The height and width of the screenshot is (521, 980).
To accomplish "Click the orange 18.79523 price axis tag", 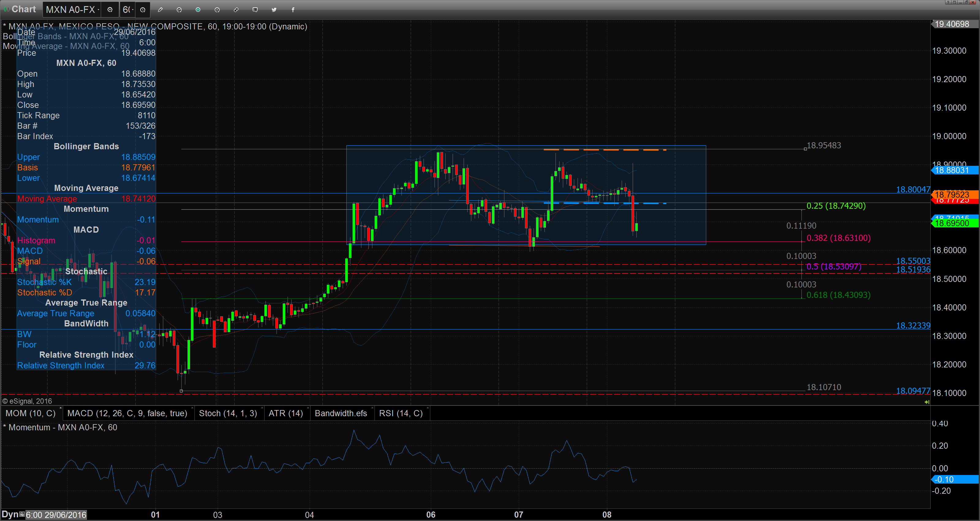I will (955, 195).
